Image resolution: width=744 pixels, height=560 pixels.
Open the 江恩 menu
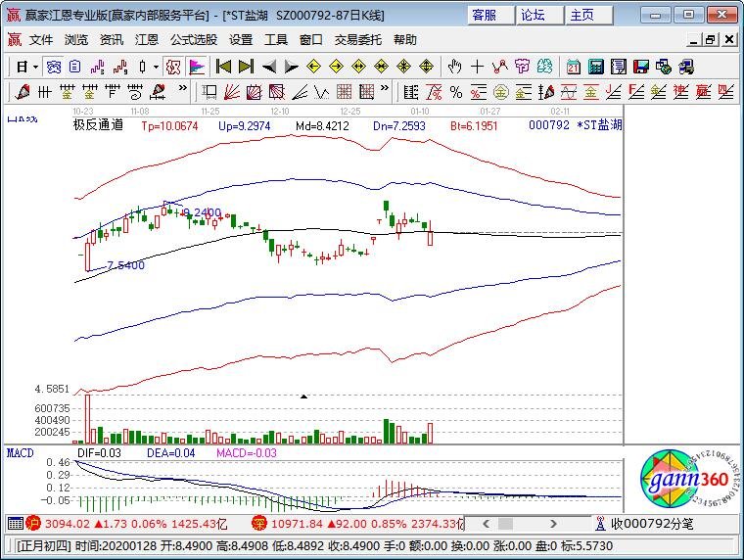pos(147,40)
